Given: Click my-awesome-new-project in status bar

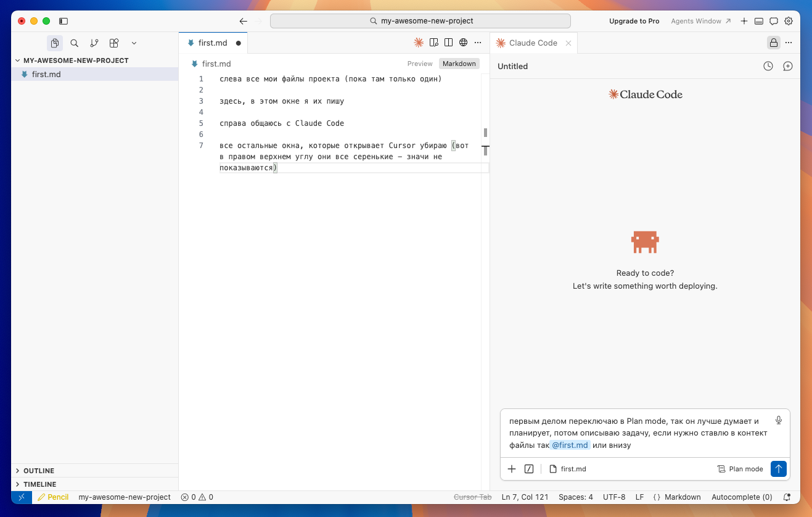Looking at the screenshot, I should tap(125, 497).
